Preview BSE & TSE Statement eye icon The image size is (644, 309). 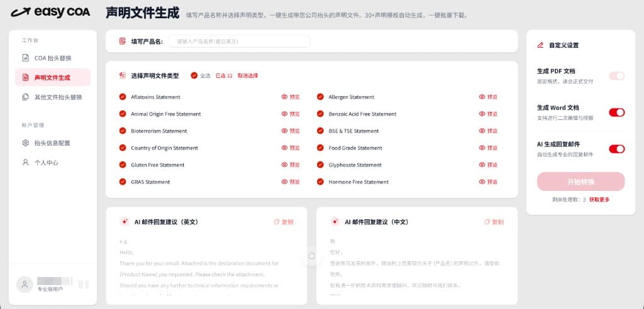[x=482, y=131]
